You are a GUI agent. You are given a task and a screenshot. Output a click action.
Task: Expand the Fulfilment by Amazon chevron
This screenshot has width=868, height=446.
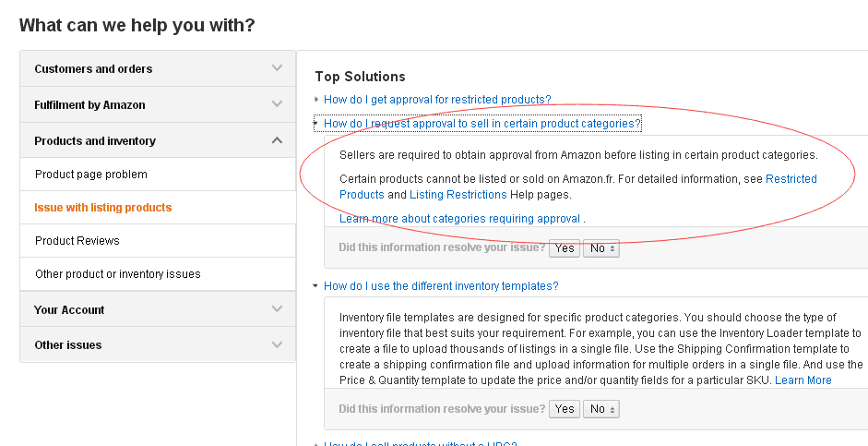[x=277, y=104]
